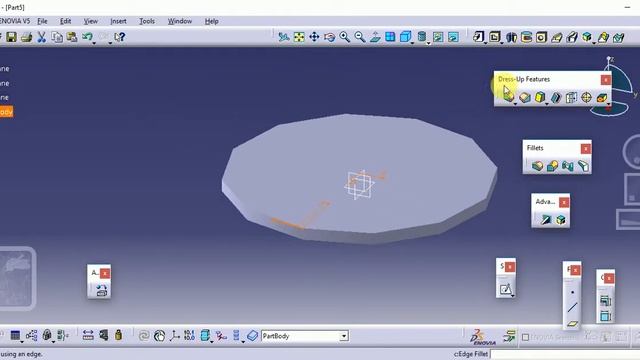Select the Hole tool icon

click(x=542, y=37)
